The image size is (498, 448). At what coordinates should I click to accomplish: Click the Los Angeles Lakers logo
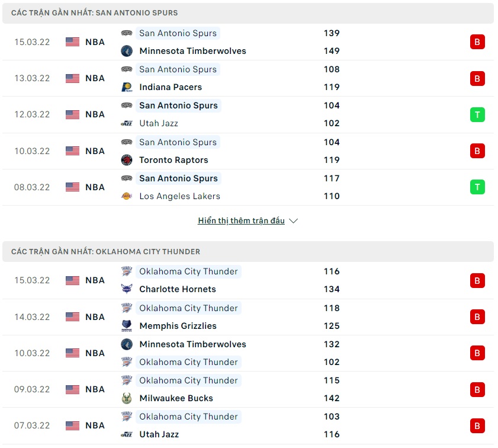126,196
